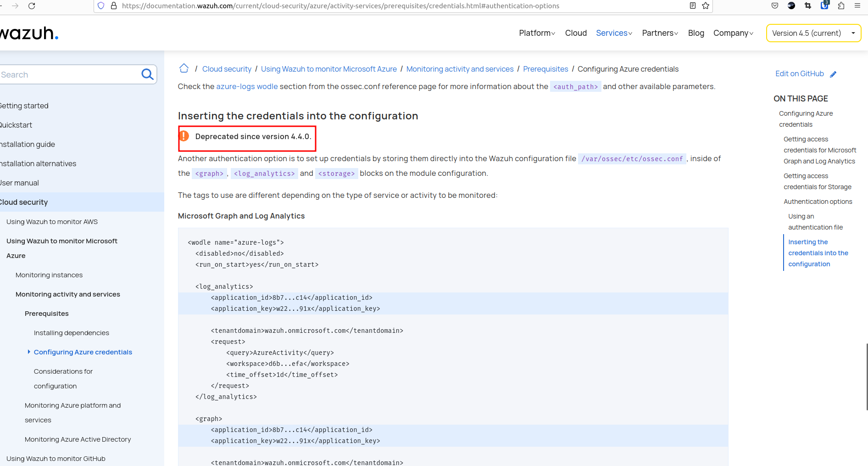
Task: Navigate to Using Wazuh to monitor AWS
Action: coord(52,221)
